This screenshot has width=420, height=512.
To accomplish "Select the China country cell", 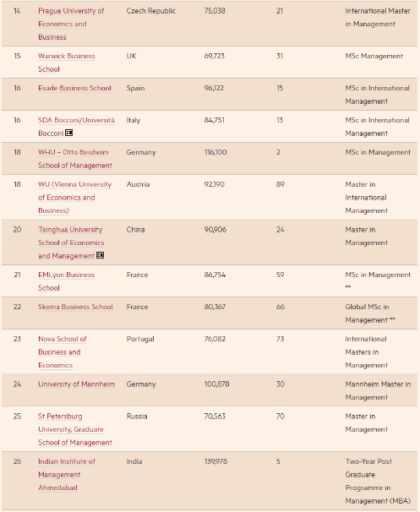I will pyautogui.click(x=135, y=230).
